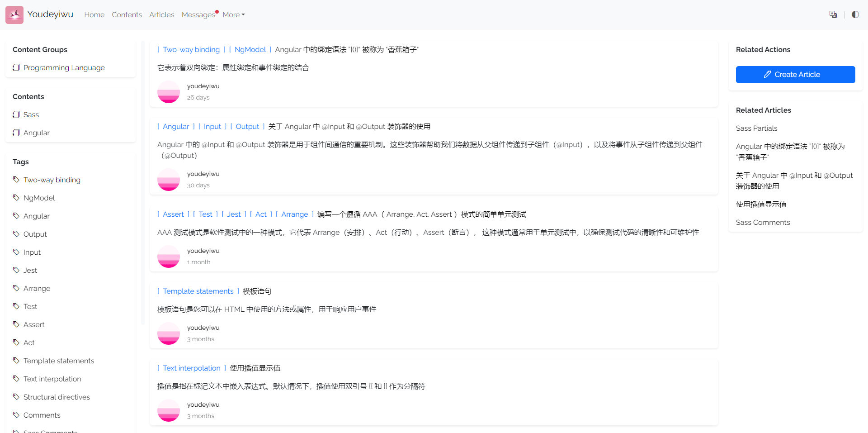Click Template statements tag on 模板语句 article
Image resolution: width=868 pixels, height=433 pixels.
pyautogui.click(x=198, y=291)
